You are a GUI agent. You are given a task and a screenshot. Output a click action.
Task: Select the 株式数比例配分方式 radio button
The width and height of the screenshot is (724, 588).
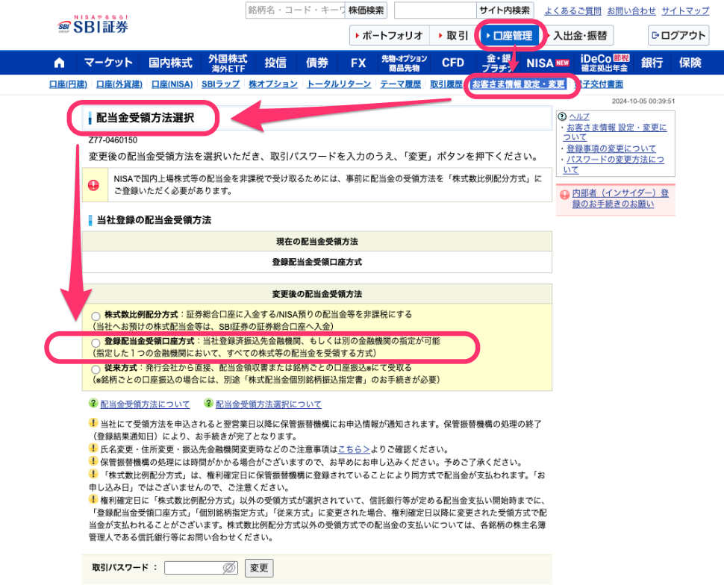(96, 316)
